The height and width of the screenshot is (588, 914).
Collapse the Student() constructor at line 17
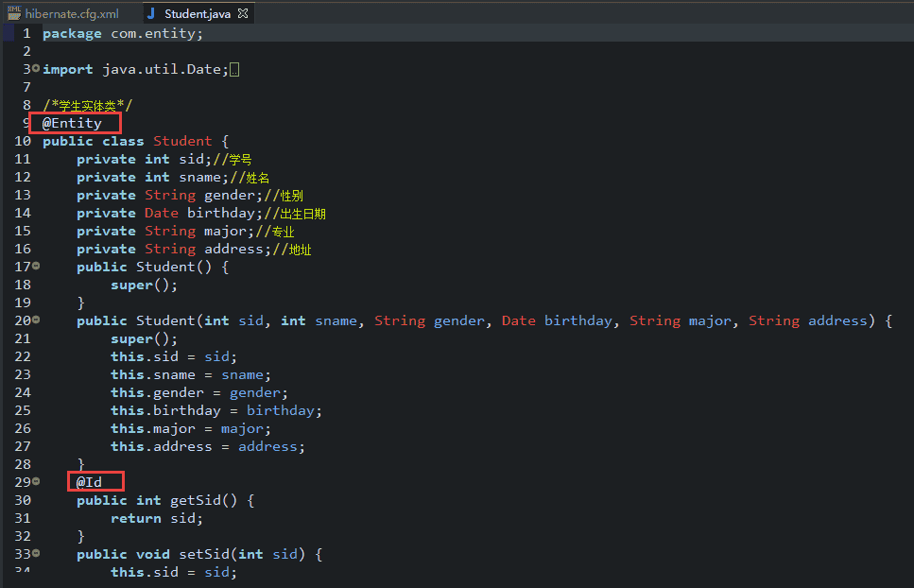pos(36,266)
